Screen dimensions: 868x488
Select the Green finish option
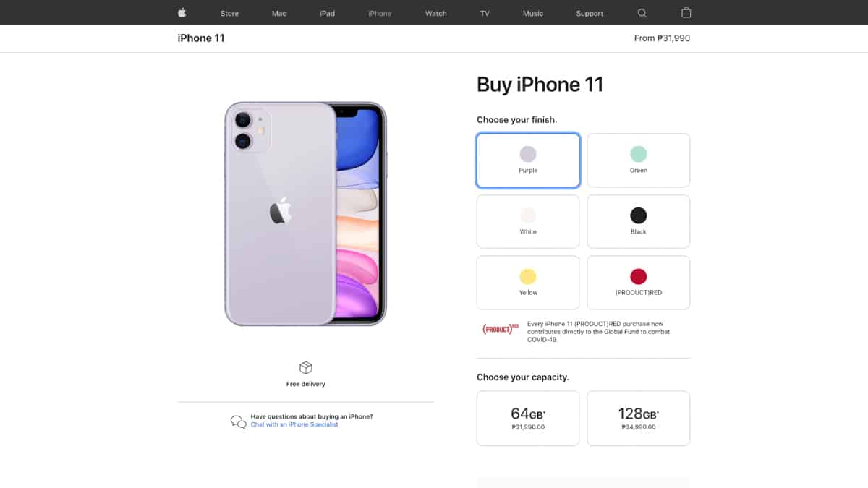click(639, 160)
